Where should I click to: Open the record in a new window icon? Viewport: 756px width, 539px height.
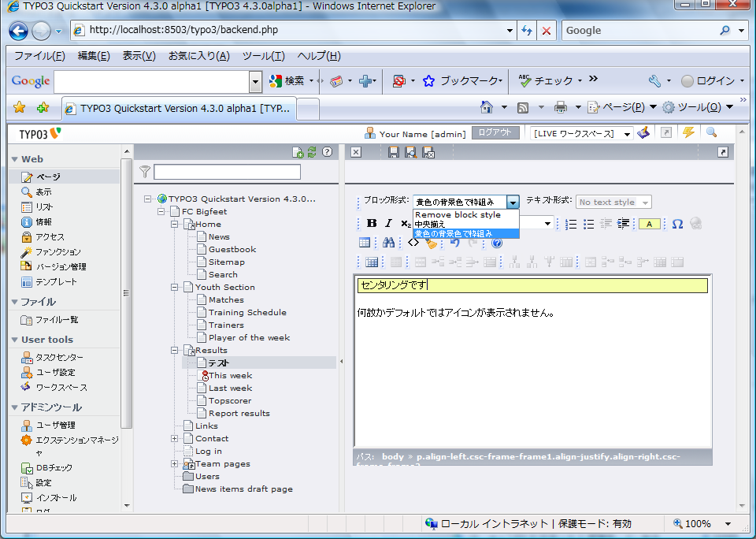pyautogui.click(x=723, y=153)
